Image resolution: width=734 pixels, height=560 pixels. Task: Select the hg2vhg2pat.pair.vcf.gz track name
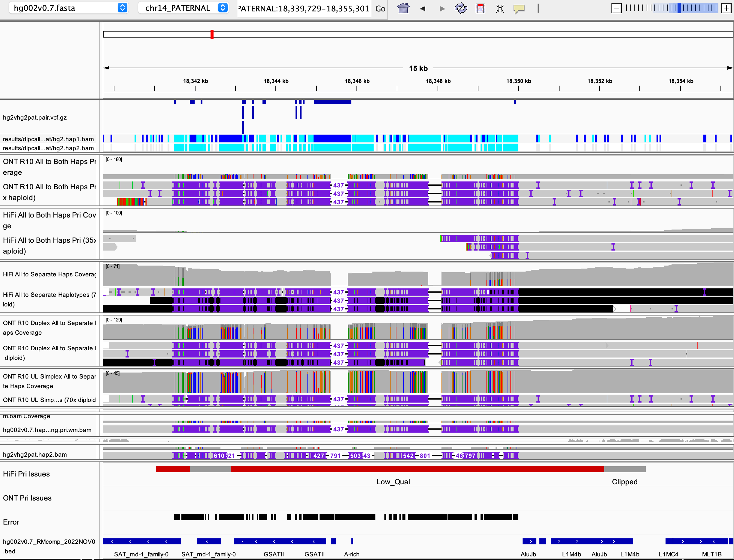pyautogui.click(x=34, y=117)
